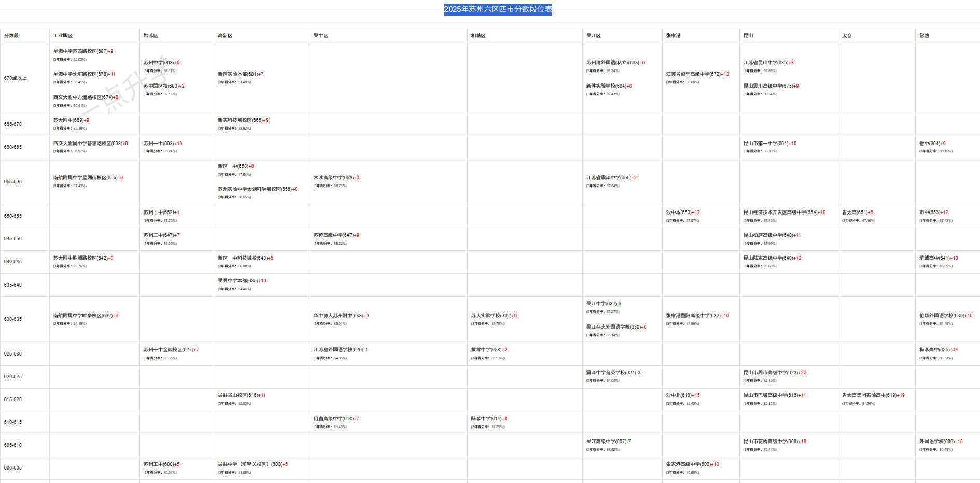Open the 吴江中学(632) entry

603,304
